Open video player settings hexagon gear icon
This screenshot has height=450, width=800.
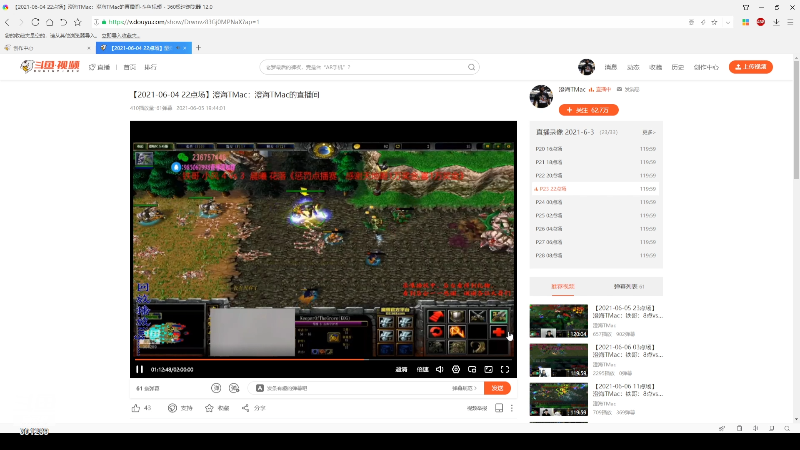coord(456,369)
